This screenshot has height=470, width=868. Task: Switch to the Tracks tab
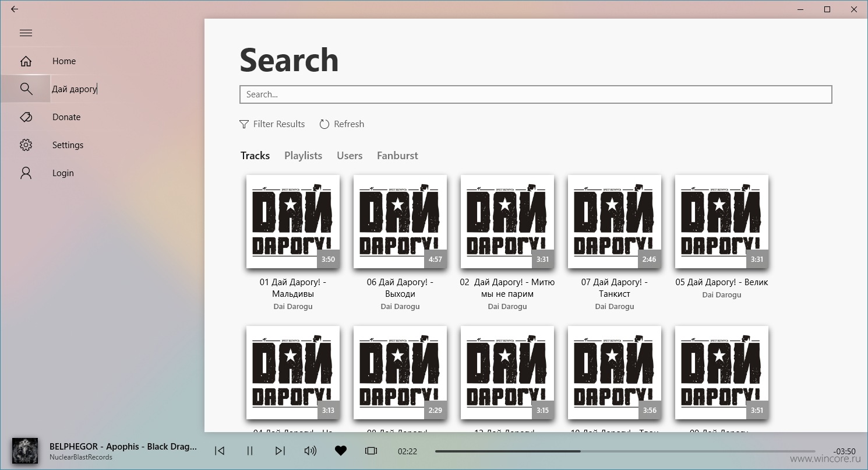[255, 156]
